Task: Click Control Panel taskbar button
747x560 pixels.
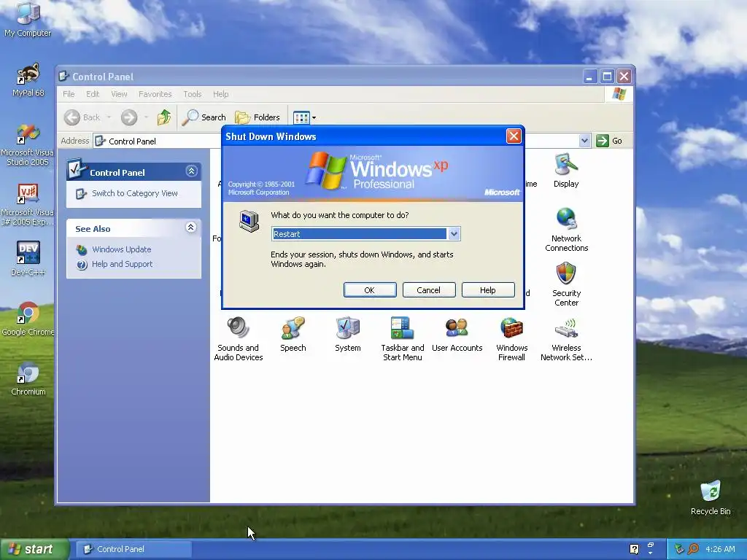Action: pyautogui.click(x=134, y=549)
